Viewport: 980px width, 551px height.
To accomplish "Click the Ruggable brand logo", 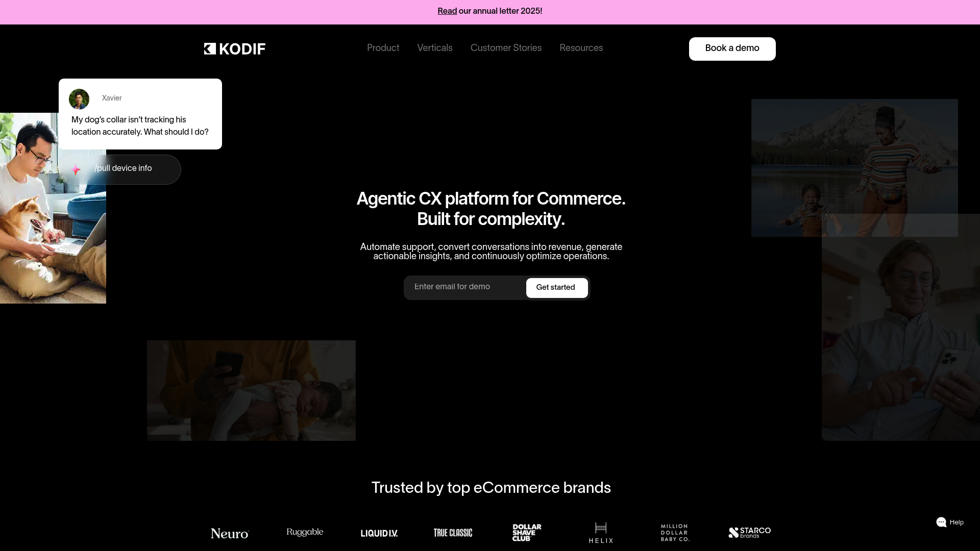I will point(305,532).
